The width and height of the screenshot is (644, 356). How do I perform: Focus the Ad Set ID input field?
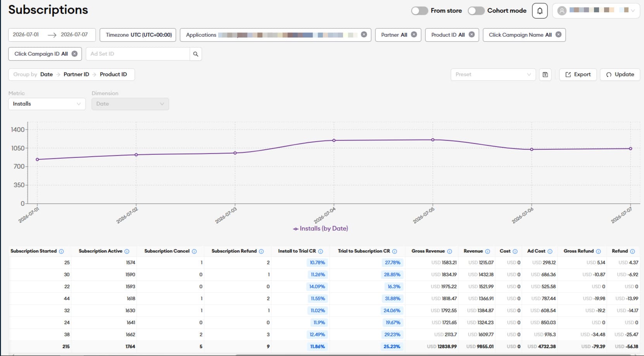[138, 54]
